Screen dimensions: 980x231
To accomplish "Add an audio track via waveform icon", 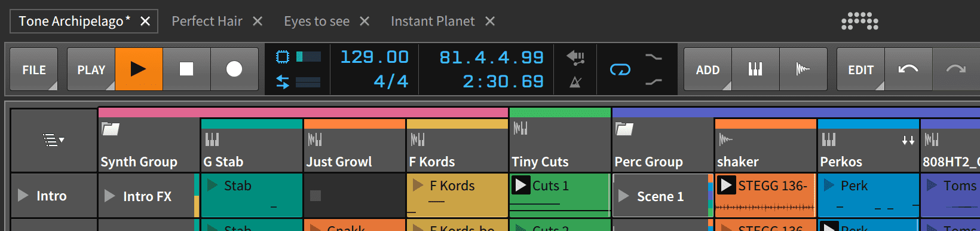I will point(803,69).
